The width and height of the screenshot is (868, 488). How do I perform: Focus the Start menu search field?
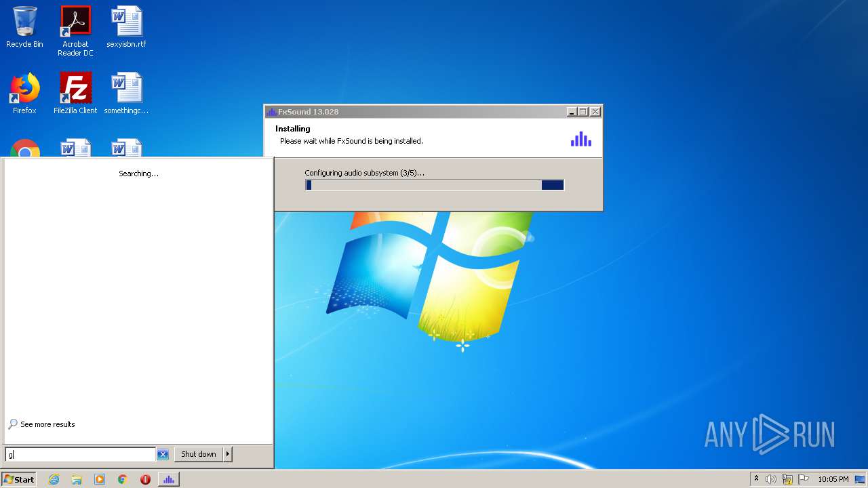point(81,455)
